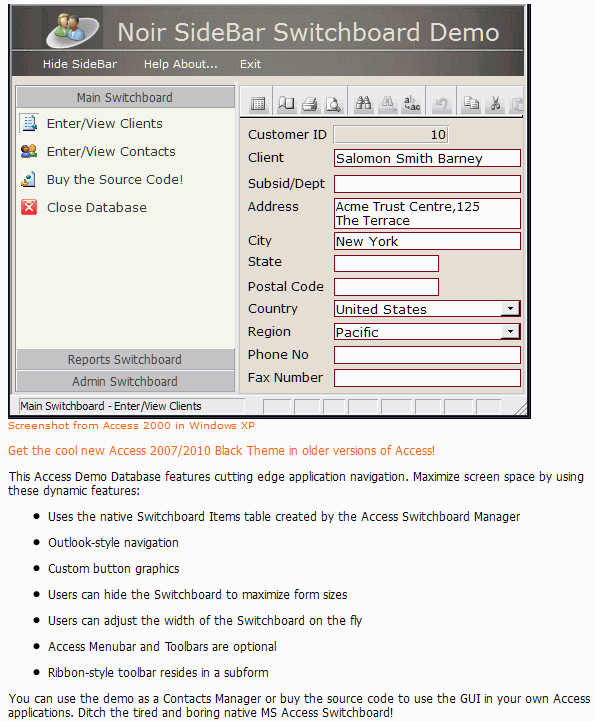Select the Main Switchboard header tab
595x721 pixels.
[125, 97]
